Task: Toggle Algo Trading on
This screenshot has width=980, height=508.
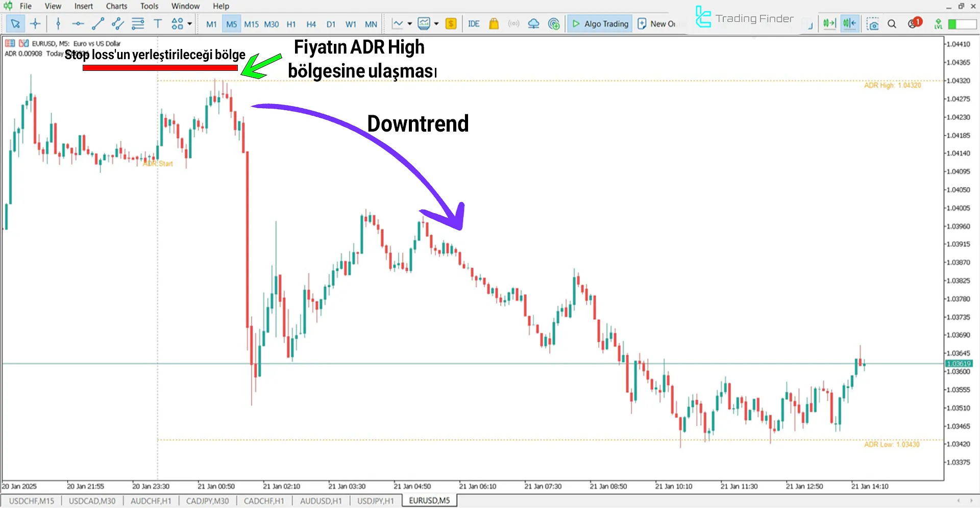Action: click(600, 23)
